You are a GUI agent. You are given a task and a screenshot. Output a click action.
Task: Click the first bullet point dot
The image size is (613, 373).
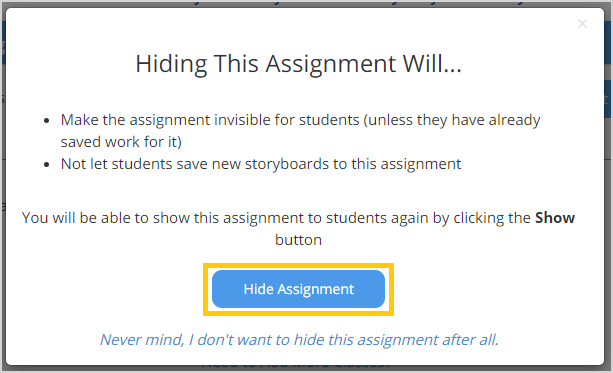(x=47, y=120)
